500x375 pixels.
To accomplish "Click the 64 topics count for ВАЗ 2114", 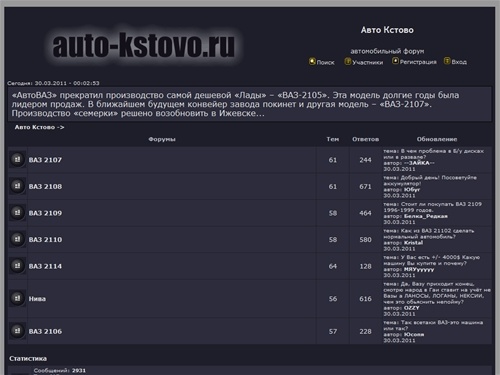I will pos(333,266).
